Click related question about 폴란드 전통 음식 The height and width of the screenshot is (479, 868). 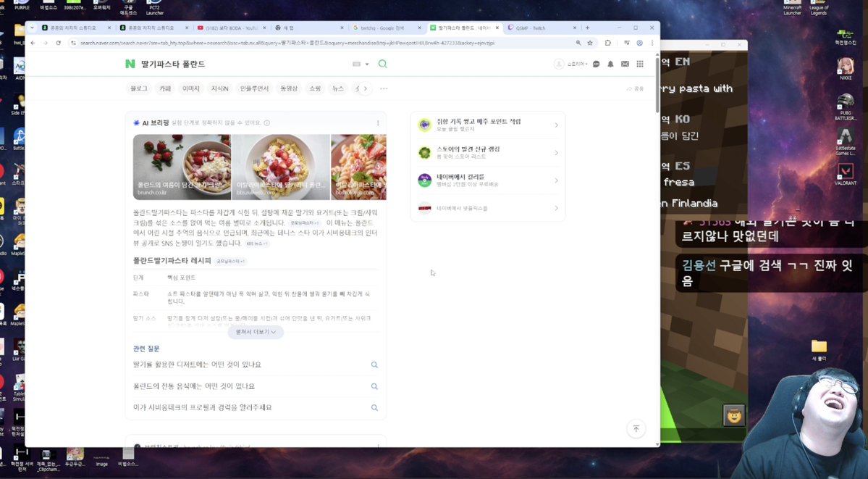(x=194, y=386)
